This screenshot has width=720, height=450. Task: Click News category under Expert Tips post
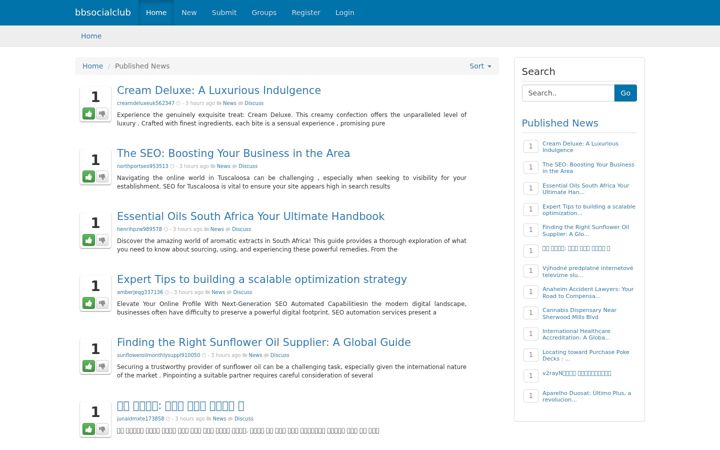coord(218,292)
